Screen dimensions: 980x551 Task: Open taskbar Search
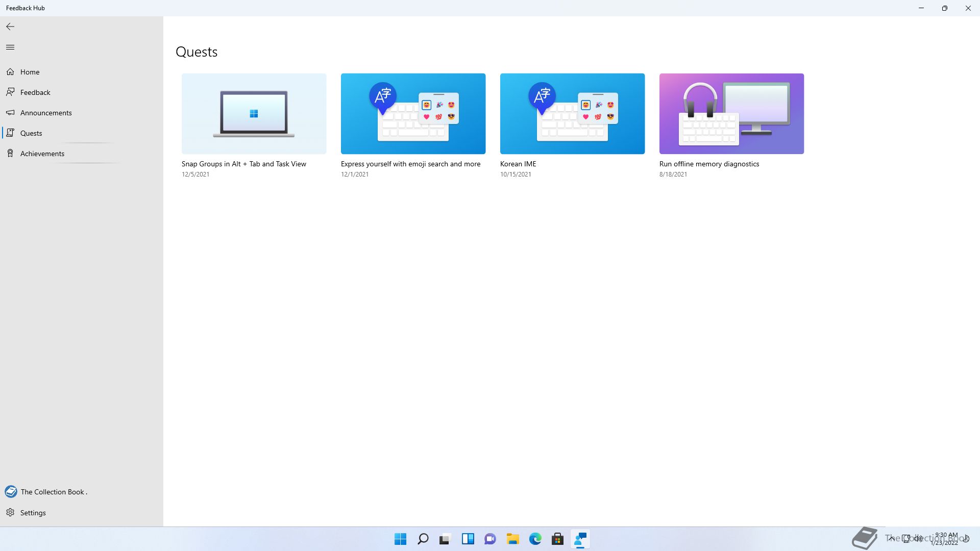423,539
